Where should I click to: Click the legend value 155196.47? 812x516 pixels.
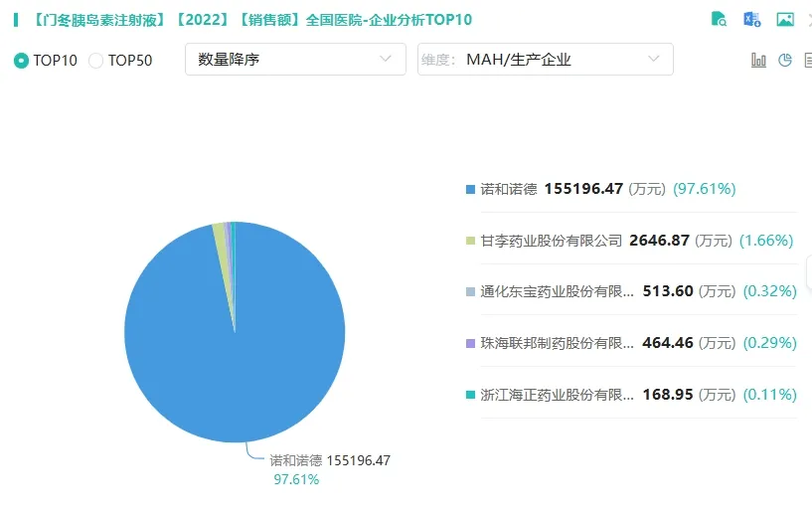pyautogui.click(x=583, y=189)
